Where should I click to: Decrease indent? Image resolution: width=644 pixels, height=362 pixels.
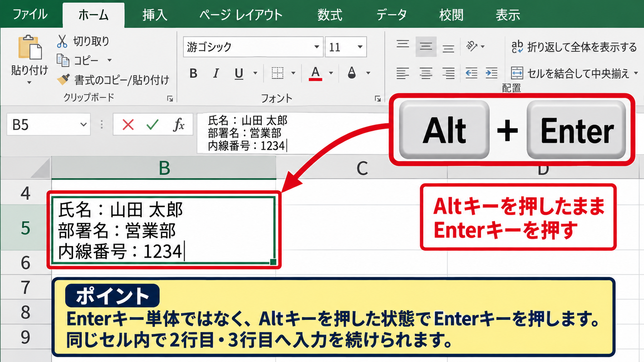click(471, 73)
